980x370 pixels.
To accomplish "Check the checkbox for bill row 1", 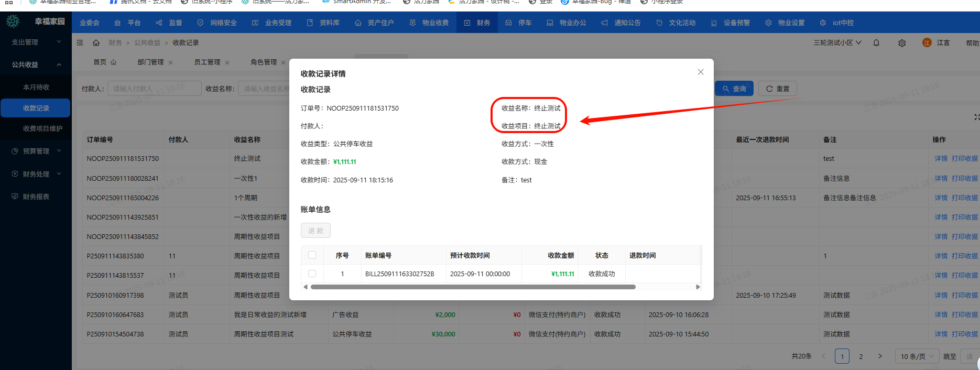I will coord(312,274).
